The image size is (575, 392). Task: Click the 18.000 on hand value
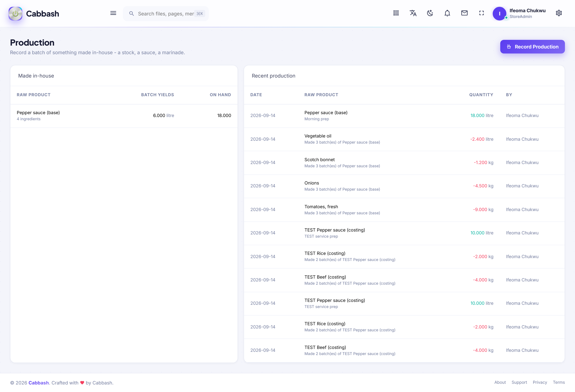point(224,115)
